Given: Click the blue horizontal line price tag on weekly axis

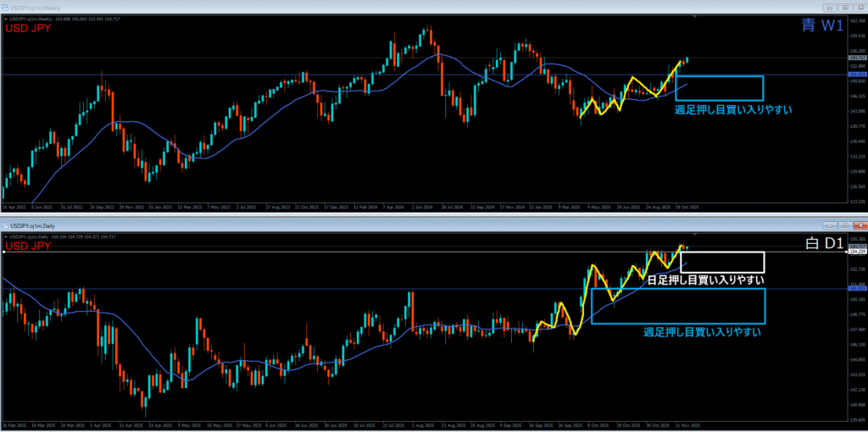Looking at the screenshot, I should pyautogui.click(x=857, y=75).
